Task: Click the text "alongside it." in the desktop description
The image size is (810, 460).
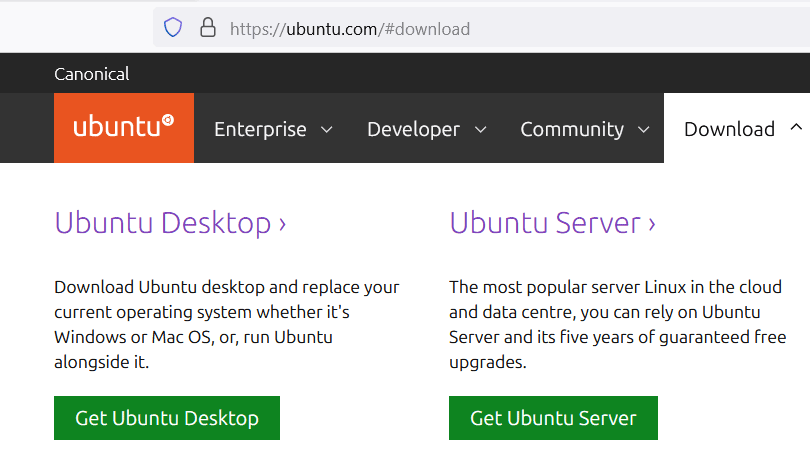Action: tap(102, 362)
